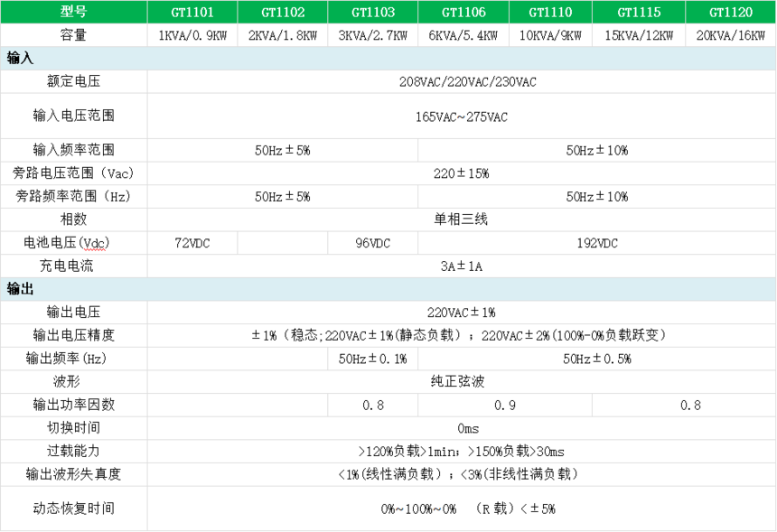Select the 192VDC battery voltage cell
This screenshot has width=777, height=532.
(595, 243)
